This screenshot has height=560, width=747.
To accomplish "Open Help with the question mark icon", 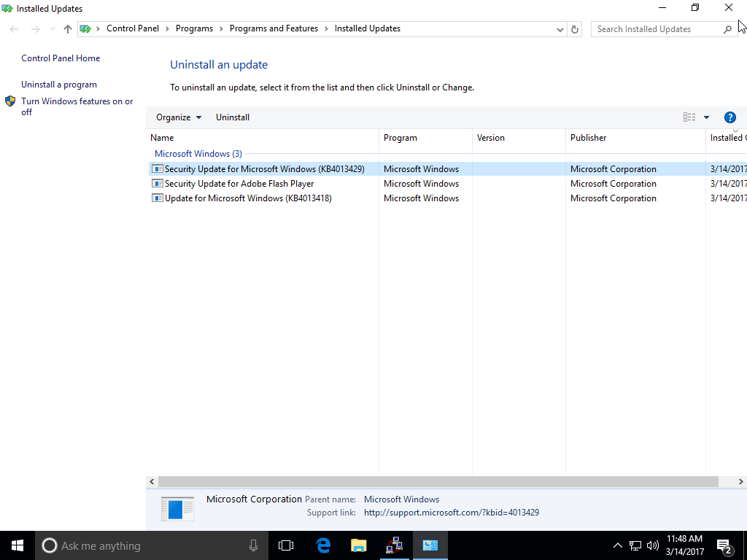I will pos(729,117).
